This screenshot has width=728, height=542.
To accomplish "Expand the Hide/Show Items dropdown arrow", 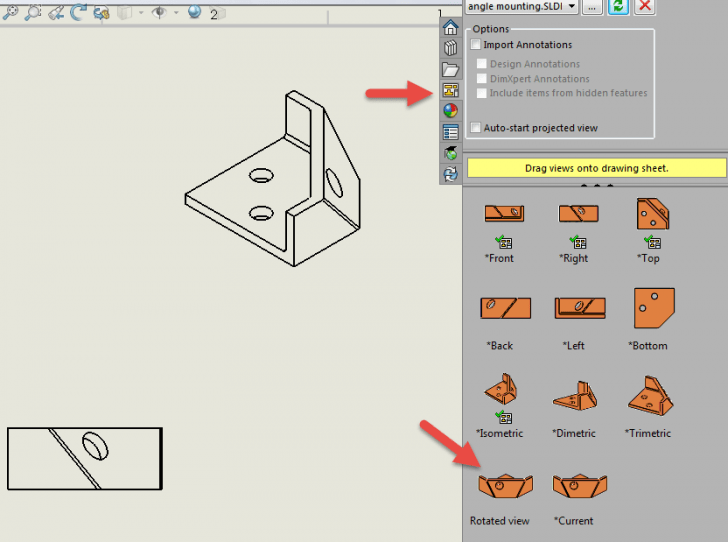I will (176, 13).
